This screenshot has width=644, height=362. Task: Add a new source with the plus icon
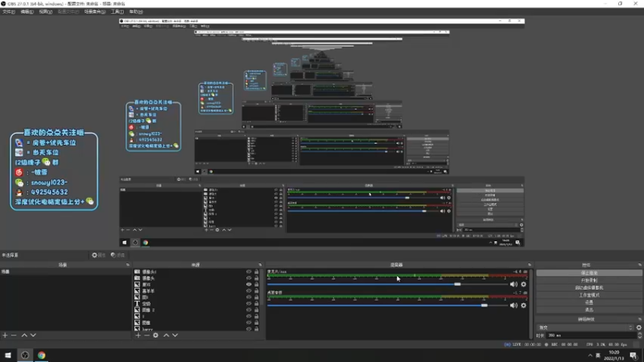coord(138,335)
